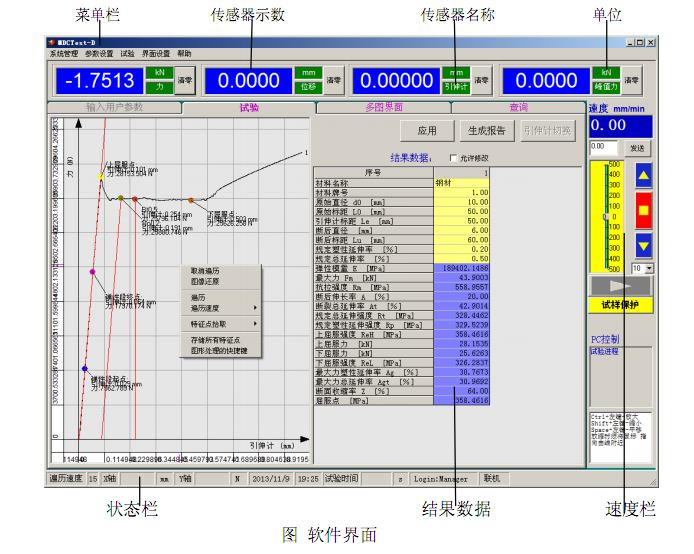The width and height of the screenshot is (694, 554).
Task: Click the 生成报告 button
Action: click(x=486, y=130)
